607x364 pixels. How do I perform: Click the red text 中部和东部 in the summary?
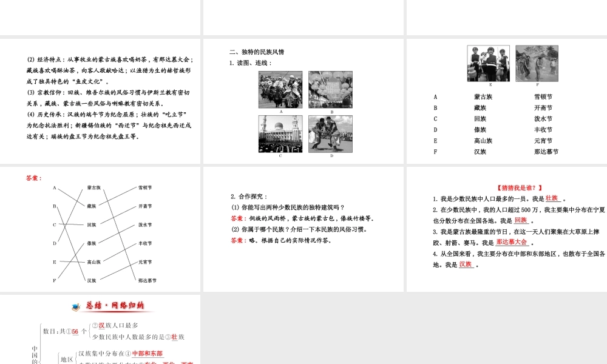click(x=148, y=353)
